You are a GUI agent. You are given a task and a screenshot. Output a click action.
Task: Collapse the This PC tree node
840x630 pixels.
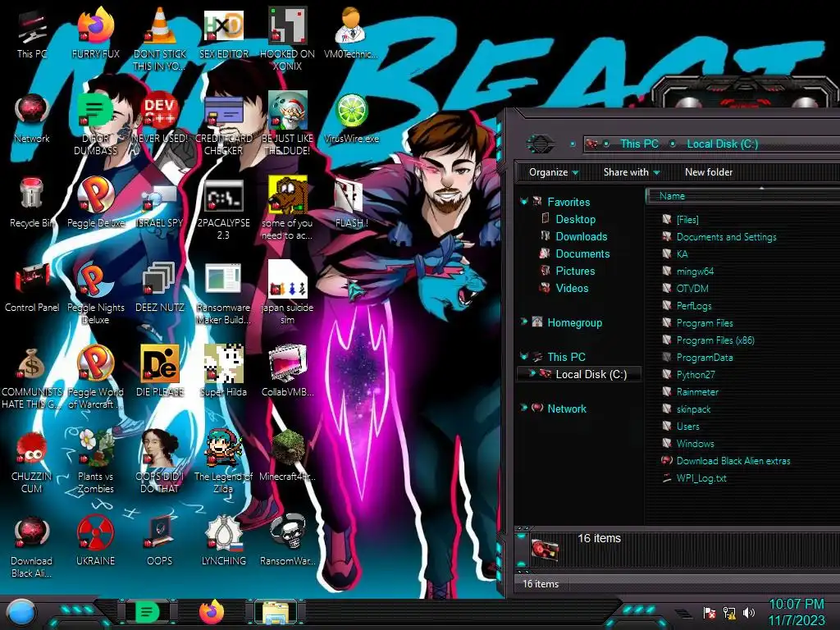(524, 356)
